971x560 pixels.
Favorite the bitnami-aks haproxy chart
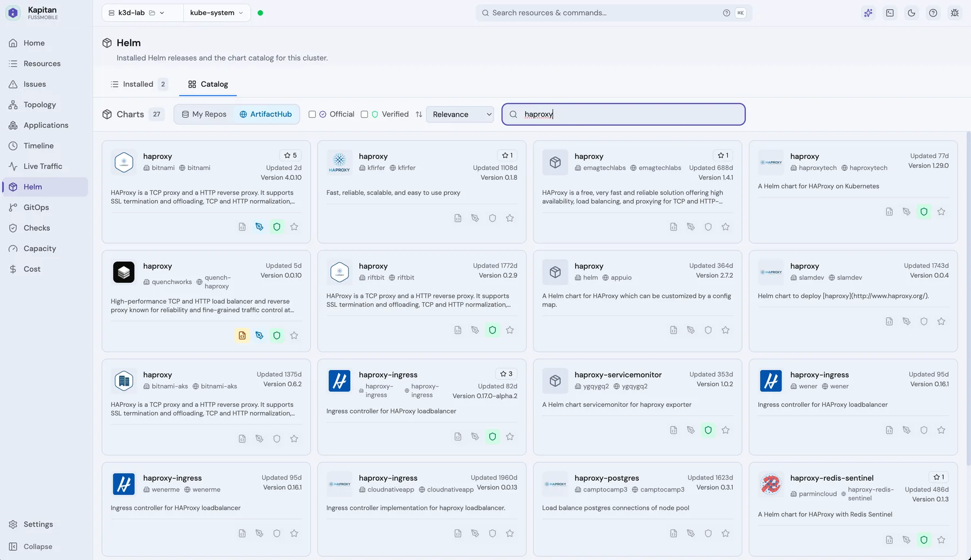tap(294, 439)
